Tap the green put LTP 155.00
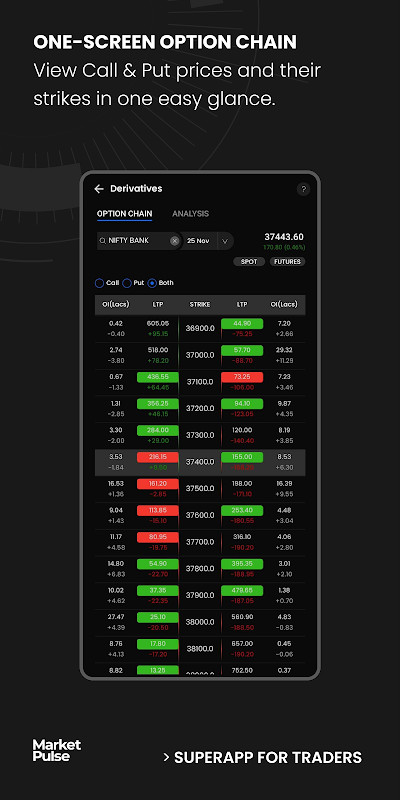 click(242, 457)
